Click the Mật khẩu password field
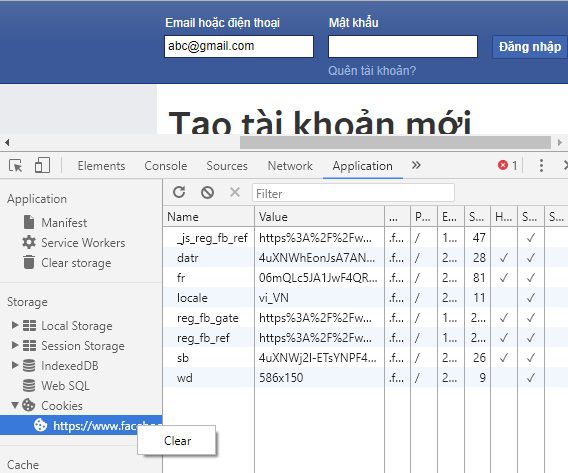 click(403, 46)
